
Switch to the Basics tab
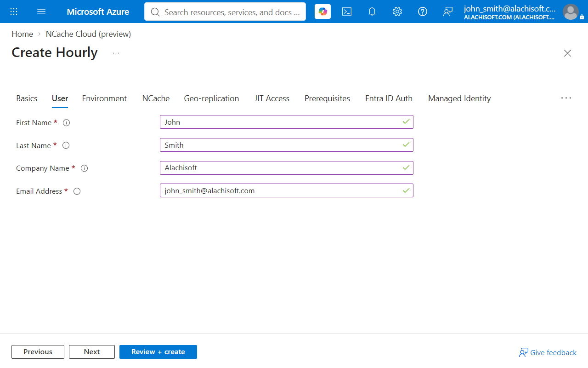point(27,98)
